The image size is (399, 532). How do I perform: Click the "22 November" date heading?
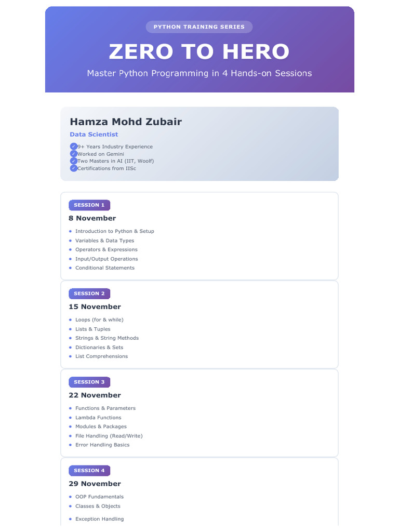tap(95, 395)
